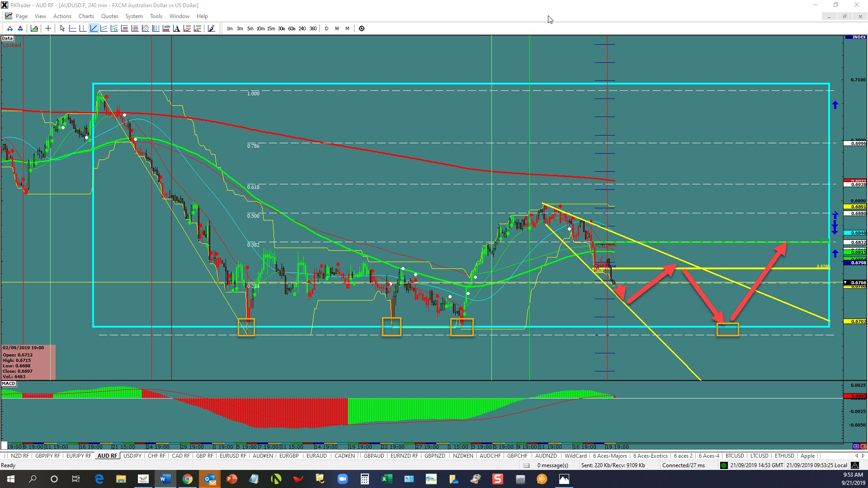
Task: Switch chart to 30m timeframe
Action: [281, 28]
